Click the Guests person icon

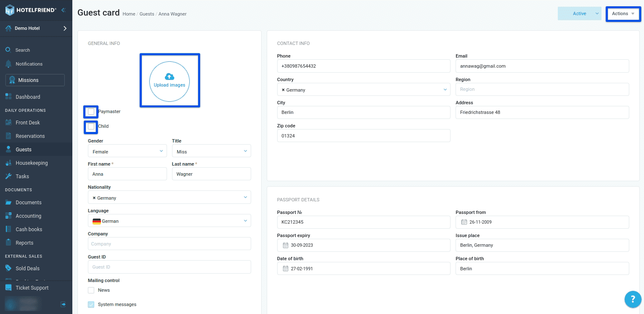coord(8,149)
